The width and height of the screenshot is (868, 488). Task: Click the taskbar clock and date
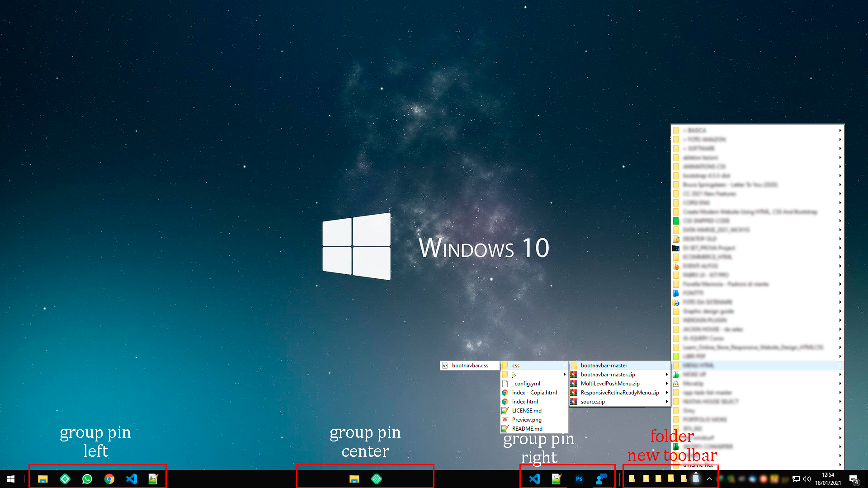pyautogui.click(x=828, y=479)
